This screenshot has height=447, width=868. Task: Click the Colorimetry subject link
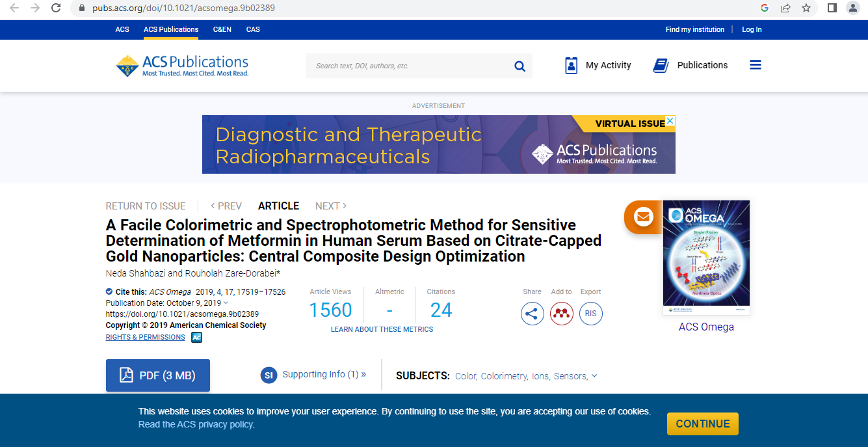(504, 376)
